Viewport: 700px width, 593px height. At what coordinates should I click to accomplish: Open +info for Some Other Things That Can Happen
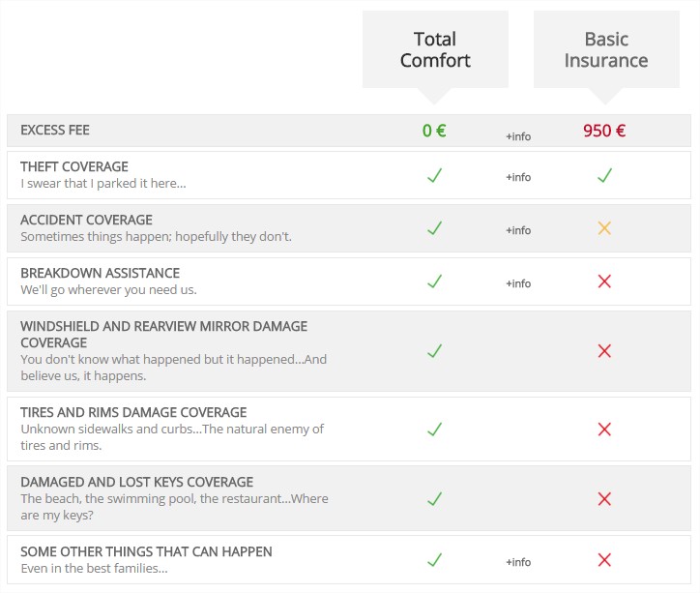(x=518, y=562)
